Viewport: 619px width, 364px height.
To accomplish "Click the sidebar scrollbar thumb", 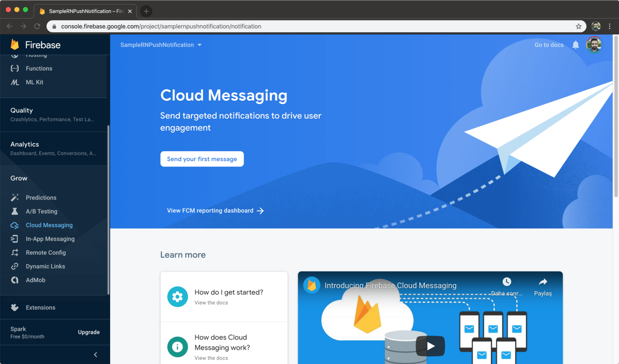I will pyautogui.click(x=108, y=210).
